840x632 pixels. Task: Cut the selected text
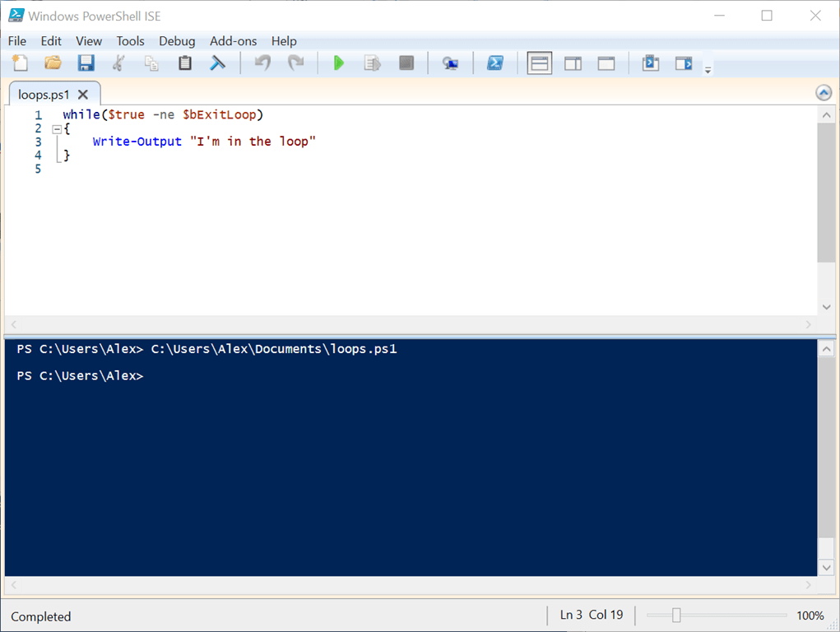[118, 63]
